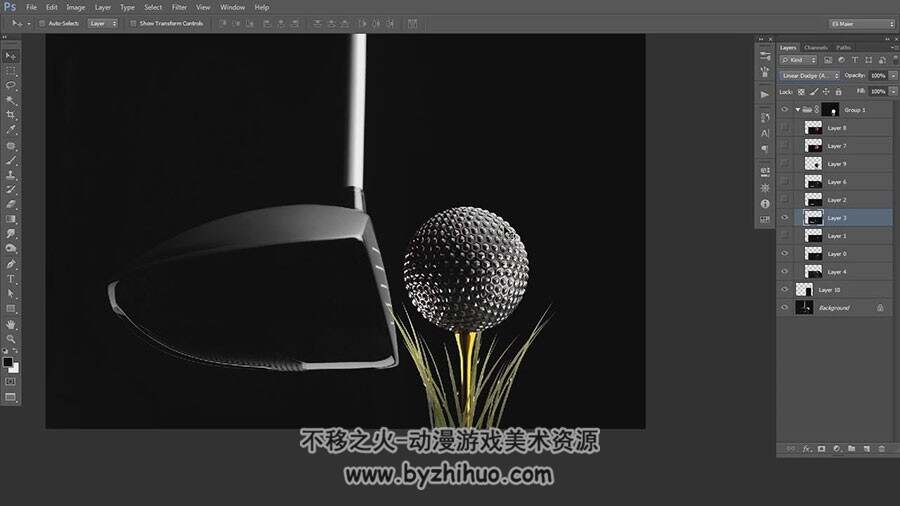The image size is (900, 506).
Task: Hide the Background layer eye icon
Action: (785, 308)
